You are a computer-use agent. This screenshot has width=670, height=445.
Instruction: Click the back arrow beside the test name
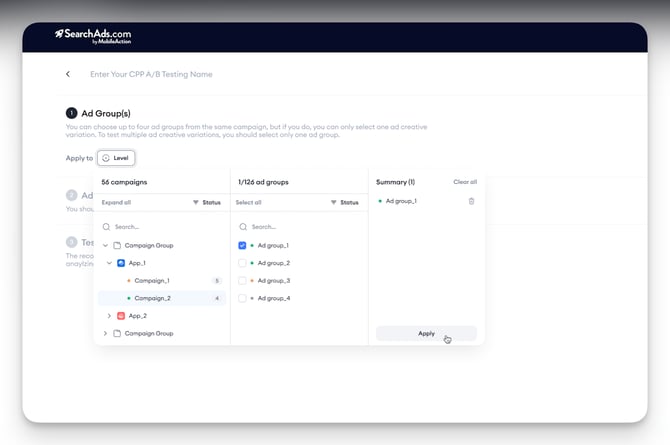pos(68,74)
